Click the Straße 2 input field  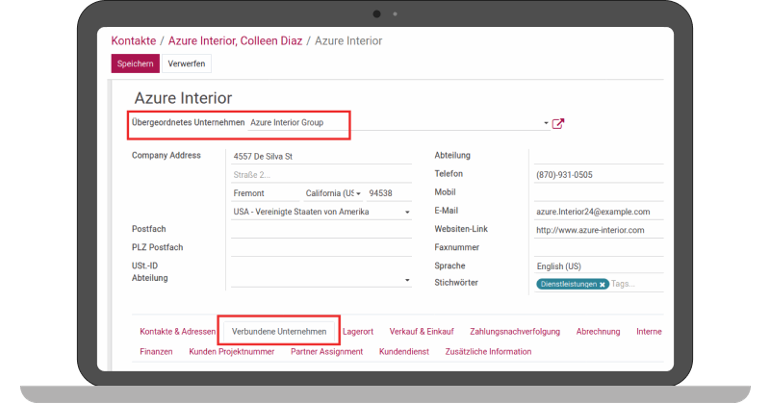pyautogui.click(x=320, y=175)
